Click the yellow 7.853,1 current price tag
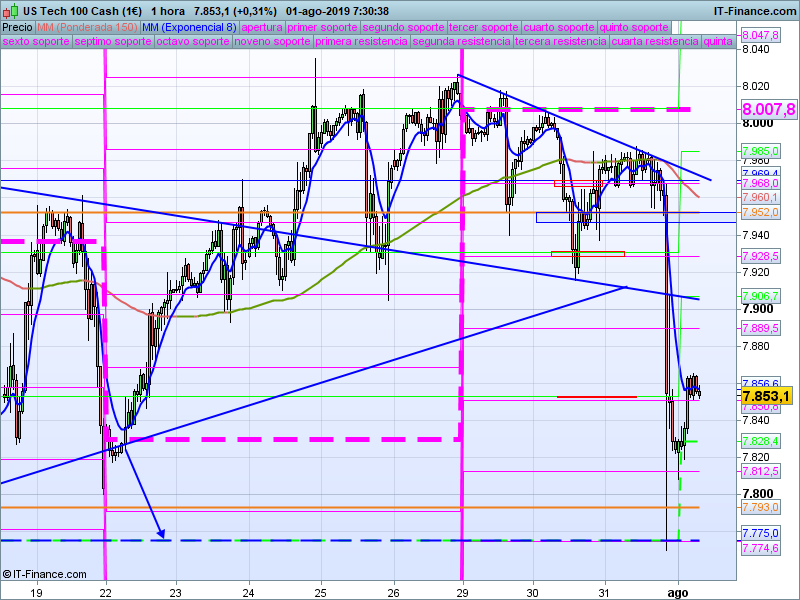The image size is (800, 600). pyautogui.click(x=766, y=396)
